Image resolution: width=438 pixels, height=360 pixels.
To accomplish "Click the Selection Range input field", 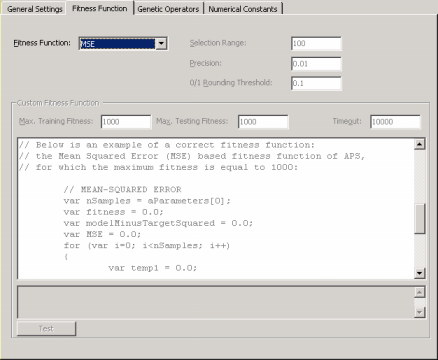I will (316, 44).
